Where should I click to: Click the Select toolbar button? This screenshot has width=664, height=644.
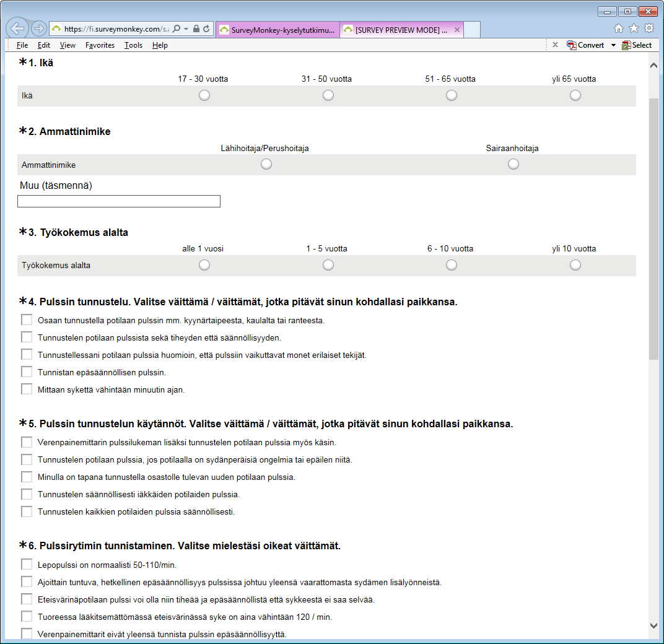click(x=637, y=45)
